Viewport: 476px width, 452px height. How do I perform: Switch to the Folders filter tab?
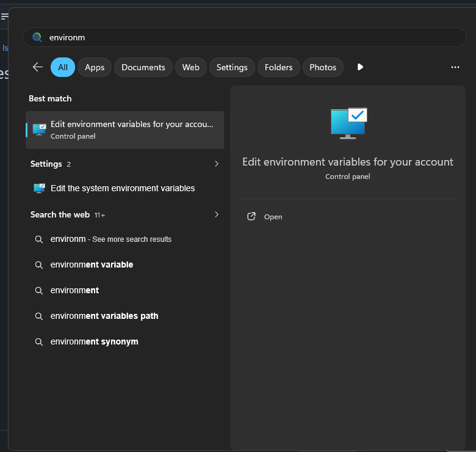point(279,67)
